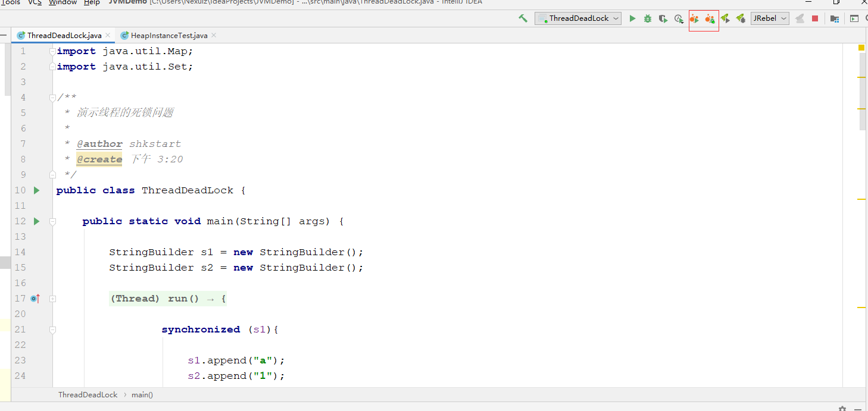Launch VisualVM debug icon in toolbar

710,18
